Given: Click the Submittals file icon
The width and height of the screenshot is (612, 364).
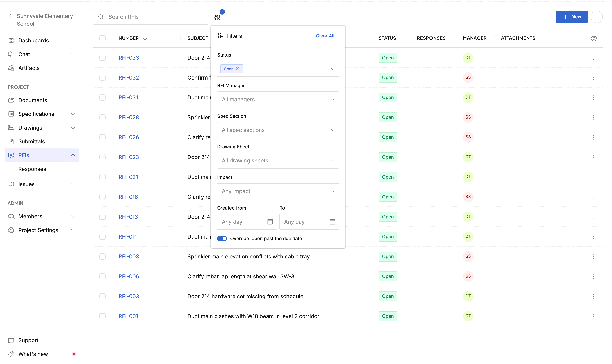Looking at the screenshot, I should click(x=11, y=141).
